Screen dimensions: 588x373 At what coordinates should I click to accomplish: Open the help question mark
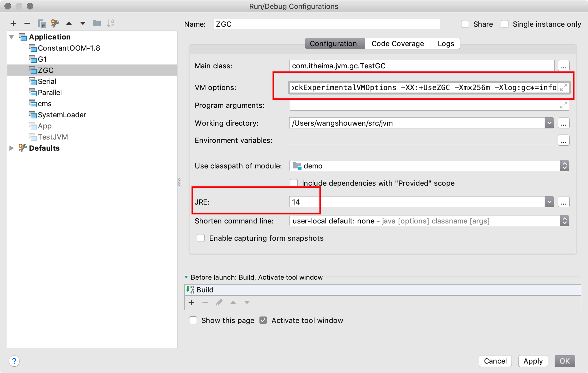14,361
